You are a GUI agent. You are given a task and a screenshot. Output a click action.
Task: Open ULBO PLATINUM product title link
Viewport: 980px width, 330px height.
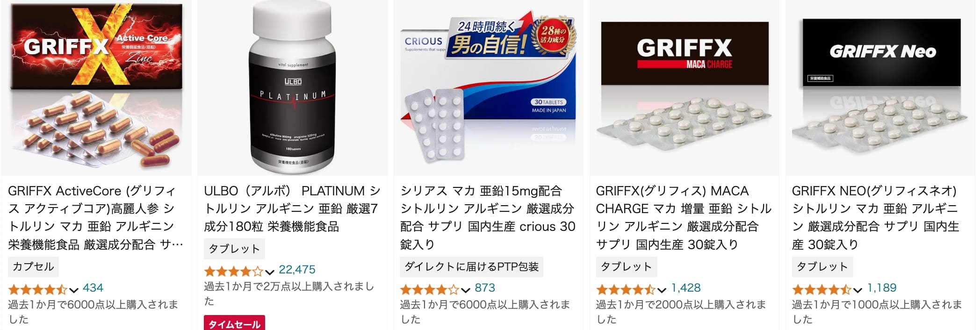pos(292,208)
